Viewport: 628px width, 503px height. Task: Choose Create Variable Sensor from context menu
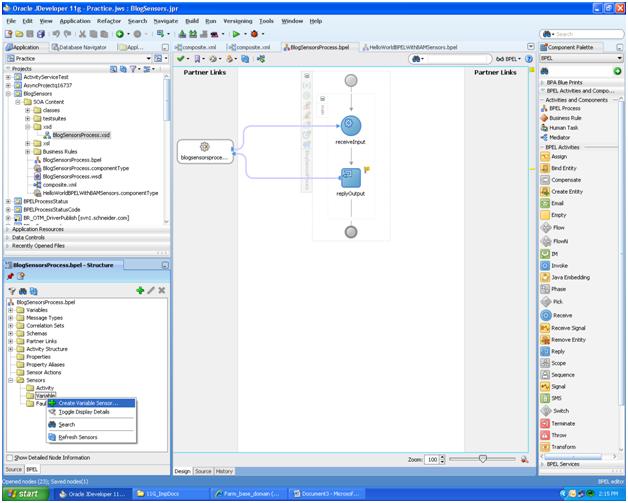pos(91,403)
